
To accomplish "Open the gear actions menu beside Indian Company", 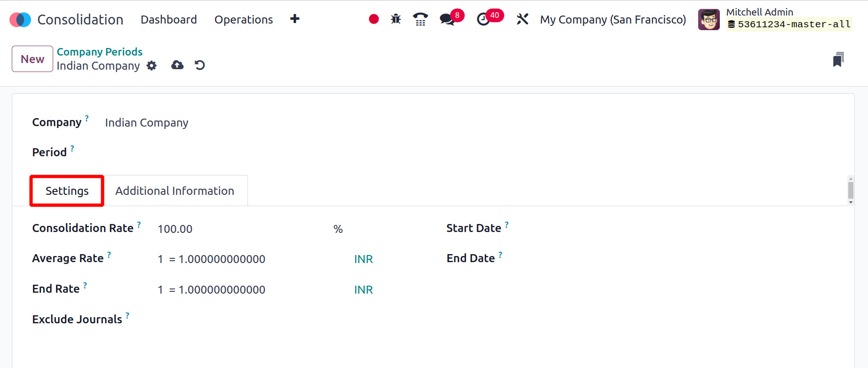I will click(x=151, y=65).
